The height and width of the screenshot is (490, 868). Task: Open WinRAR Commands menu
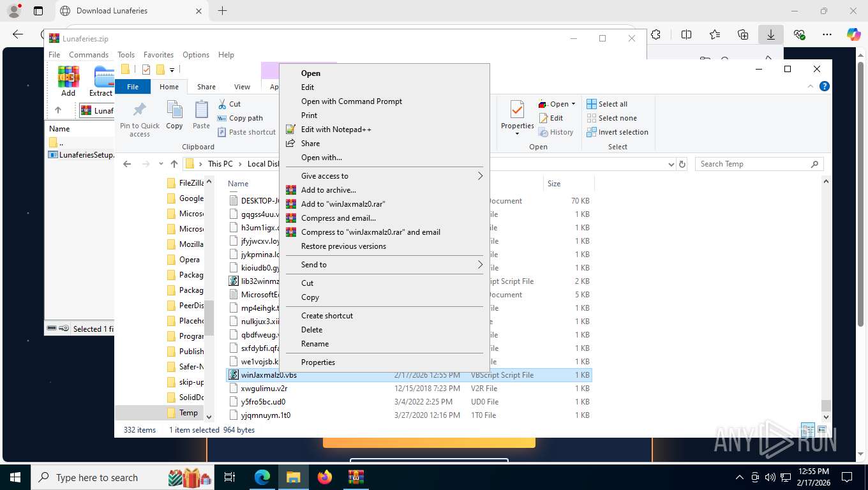coord(89,55)
